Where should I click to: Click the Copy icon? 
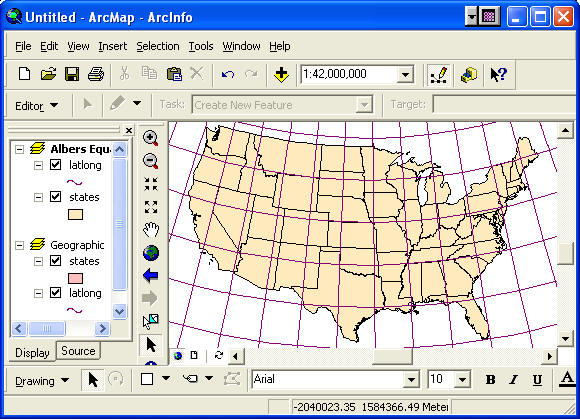[x=149, y=73]
